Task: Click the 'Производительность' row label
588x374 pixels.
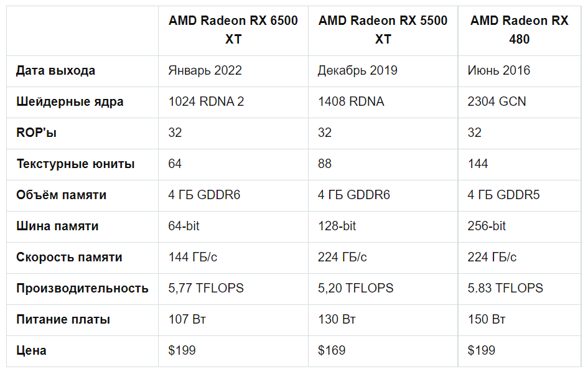Action: pyautogui.click(x=82, y=288)
